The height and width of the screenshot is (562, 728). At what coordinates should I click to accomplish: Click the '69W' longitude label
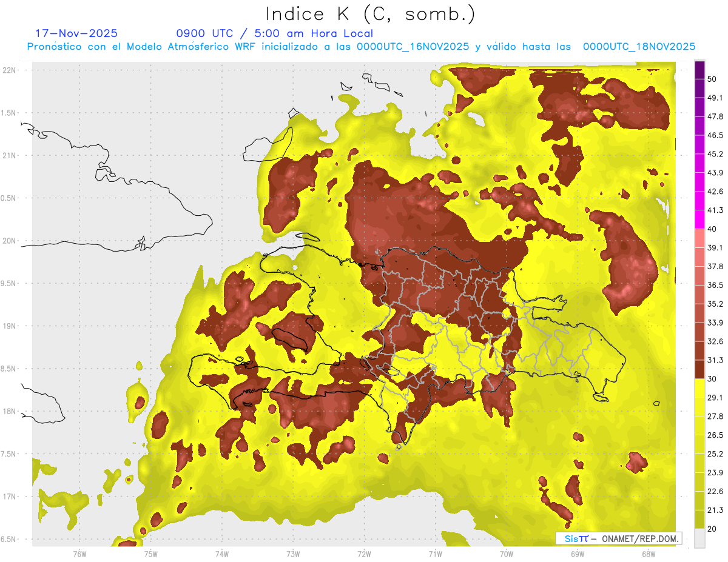click(578, 554)
